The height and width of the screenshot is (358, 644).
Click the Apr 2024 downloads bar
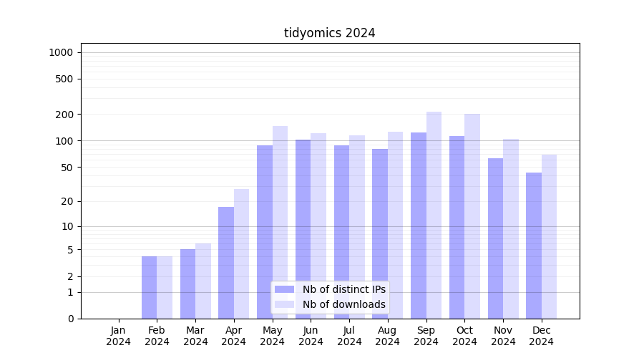tap(241, 253)
